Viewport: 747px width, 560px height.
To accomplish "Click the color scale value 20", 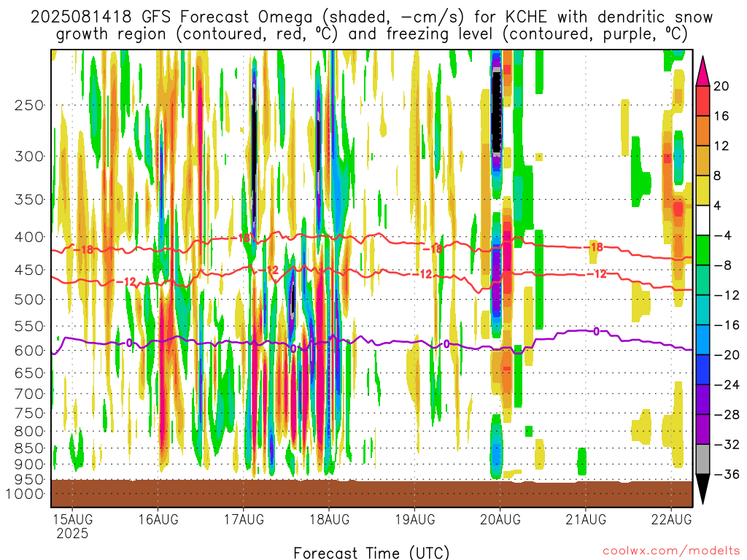I will pyautogui.click(x=721, y=86).
